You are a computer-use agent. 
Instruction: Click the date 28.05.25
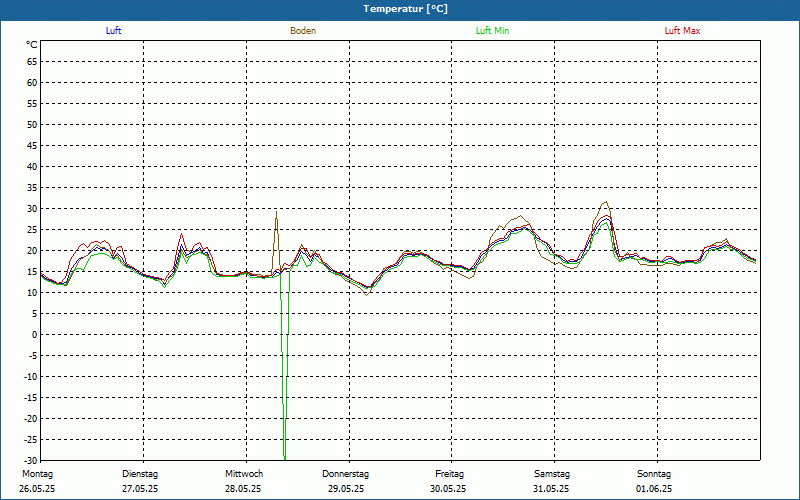[x=243, y=489]
